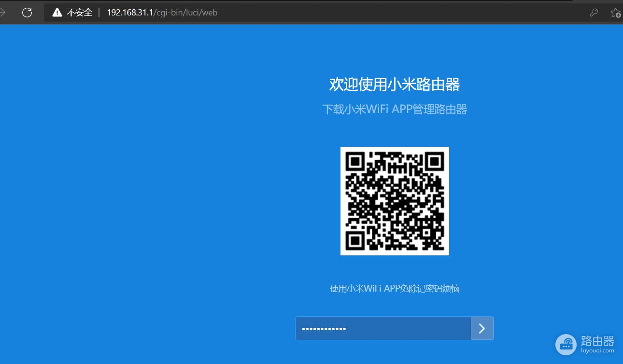This screenshot has height=364, width=623.
Task: Click the router logo watermark icon
Action: [566, 344]
